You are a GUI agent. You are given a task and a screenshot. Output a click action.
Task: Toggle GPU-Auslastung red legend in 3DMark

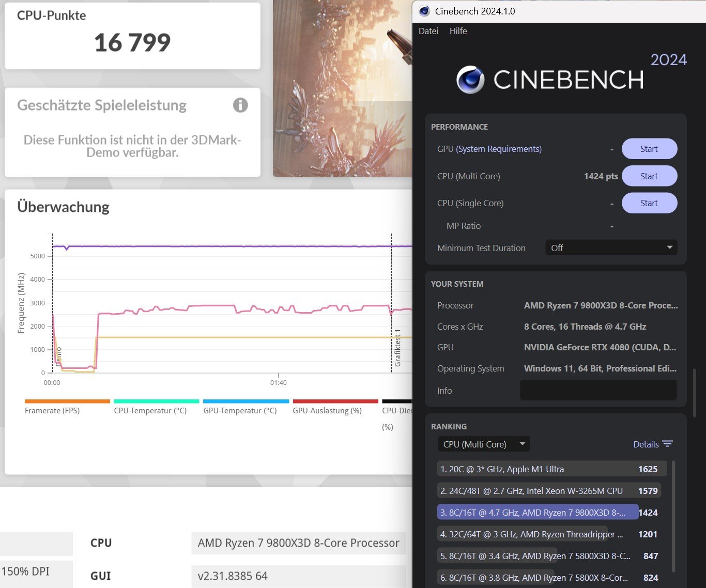pos(335,407)
